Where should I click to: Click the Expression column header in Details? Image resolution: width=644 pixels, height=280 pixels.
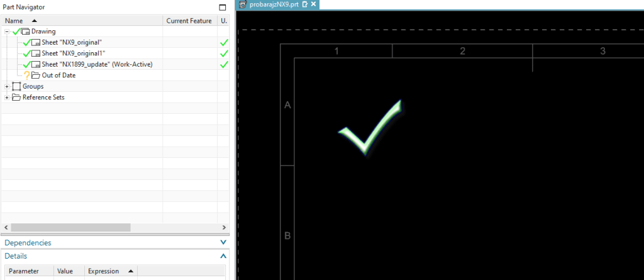coord(111,271)
